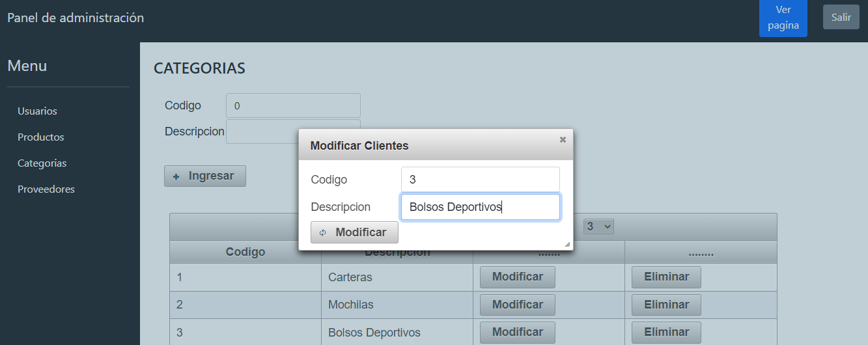
Task: Click the plus icon on Ingresar button
Action: click(x=176, y=176)
